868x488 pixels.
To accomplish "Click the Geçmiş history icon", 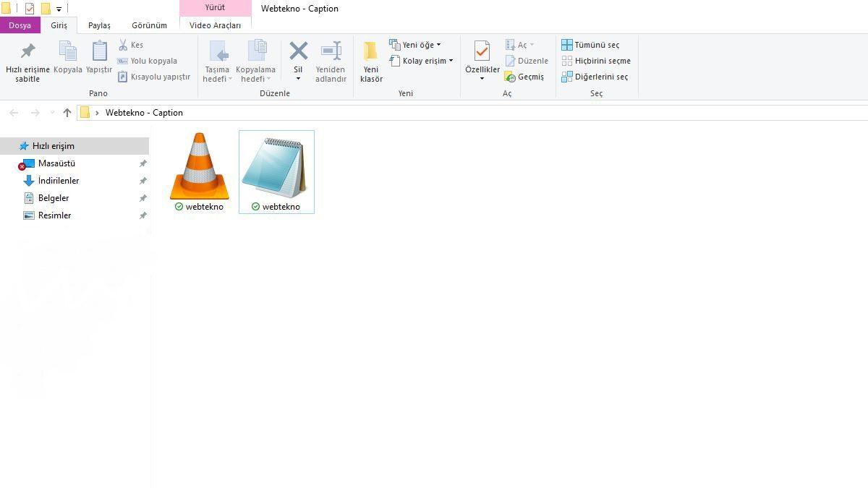I will [x=510, y=77].
